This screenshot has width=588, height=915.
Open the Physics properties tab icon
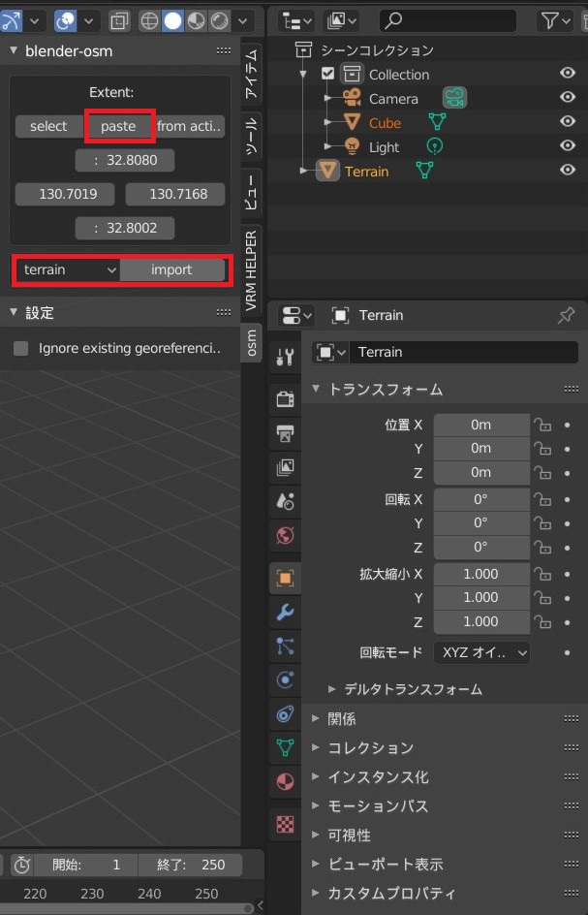(x=285, y=679)
